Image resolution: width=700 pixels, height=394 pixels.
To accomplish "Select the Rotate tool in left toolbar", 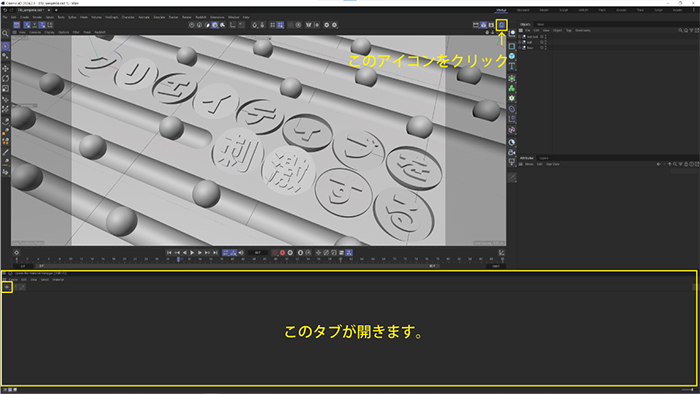I will (5, 79).
